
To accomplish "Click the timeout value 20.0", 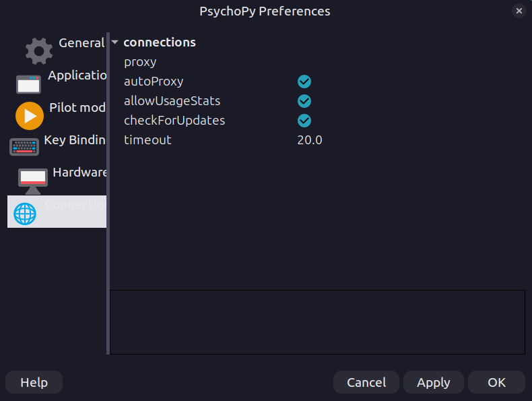I will pos(309,140).
